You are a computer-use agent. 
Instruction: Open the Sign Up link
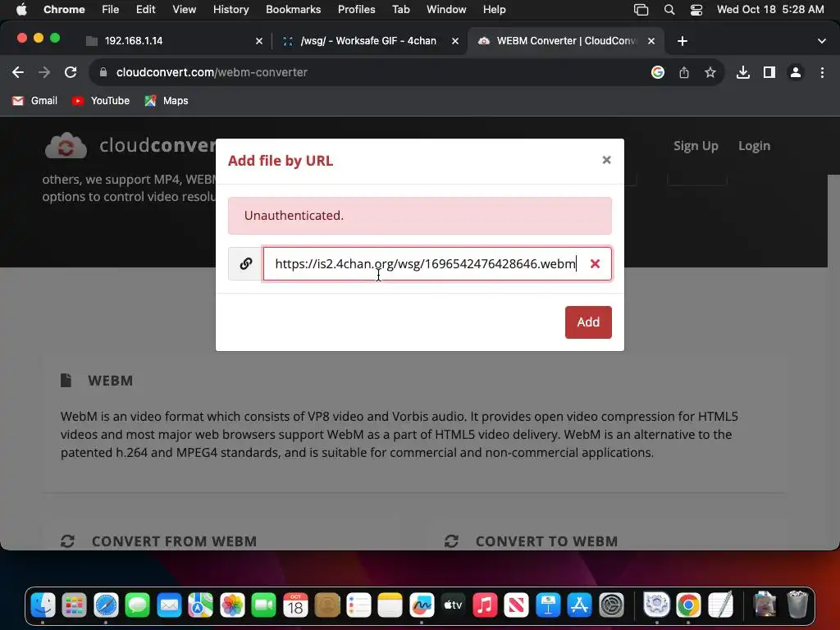tap(696, 146)
